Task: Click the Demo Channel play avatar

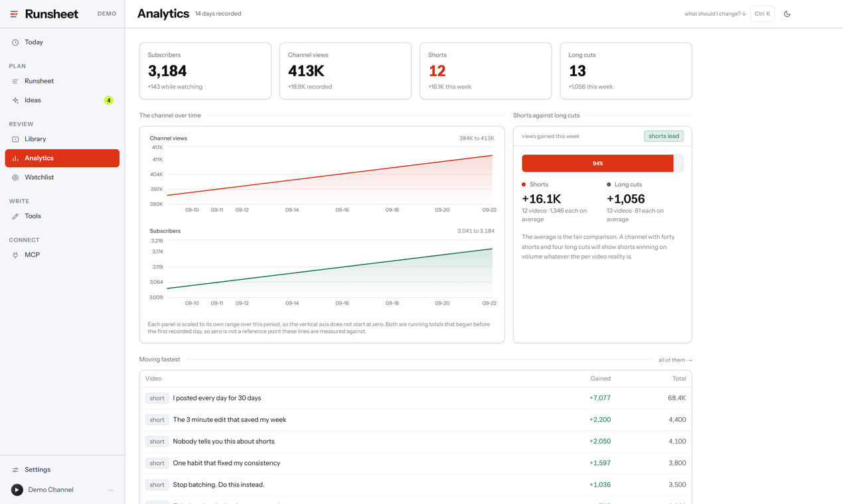Action: point(17,490)
